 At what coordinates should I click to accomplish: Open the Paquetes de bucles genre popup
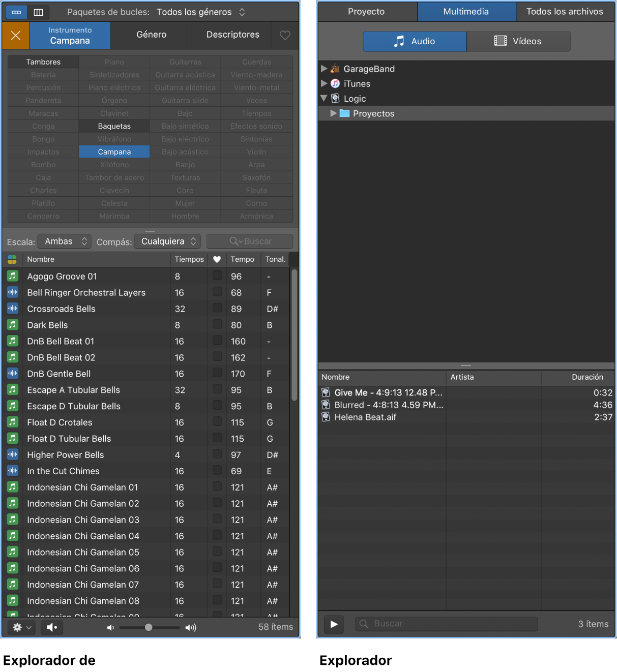point(201,12)
